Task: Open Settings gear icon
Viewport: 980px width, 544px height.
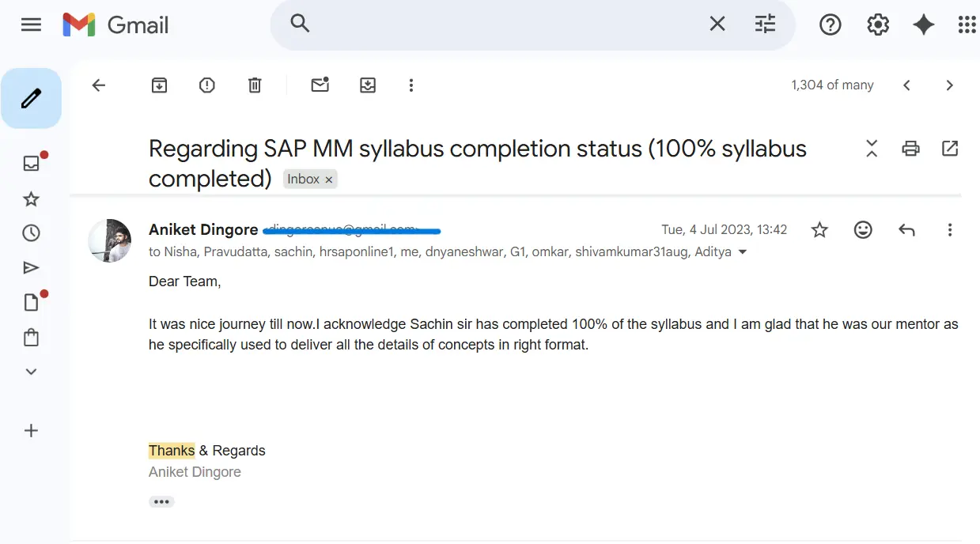Action: [x=878, y=25]
